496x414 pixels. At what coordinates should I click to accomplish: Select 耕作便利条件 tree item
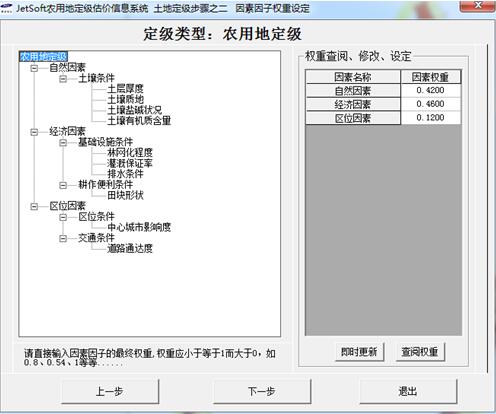pyautogui.click(x=105, y=185)
